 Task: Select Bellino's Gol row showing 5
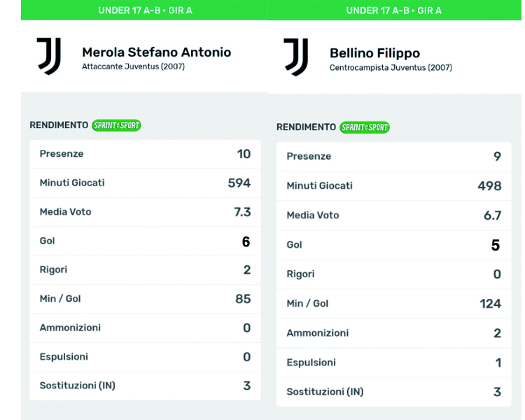[393, 245]
